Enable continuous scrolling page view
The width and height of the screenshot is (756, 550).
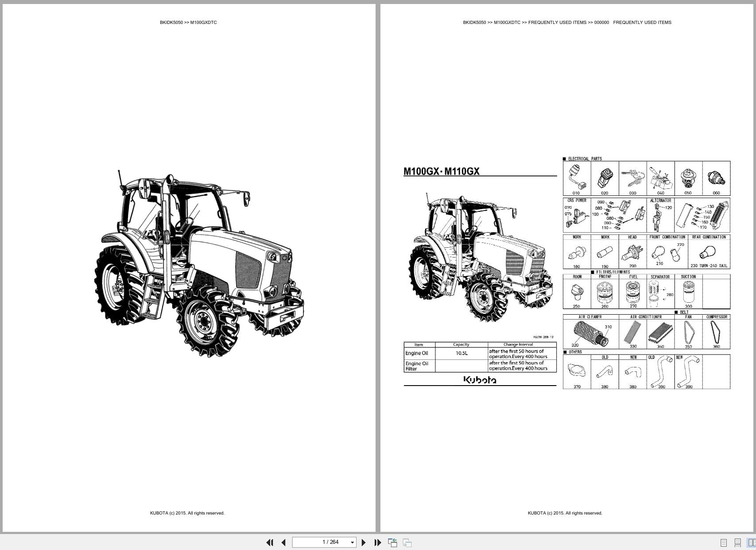[x=738, y=542]
